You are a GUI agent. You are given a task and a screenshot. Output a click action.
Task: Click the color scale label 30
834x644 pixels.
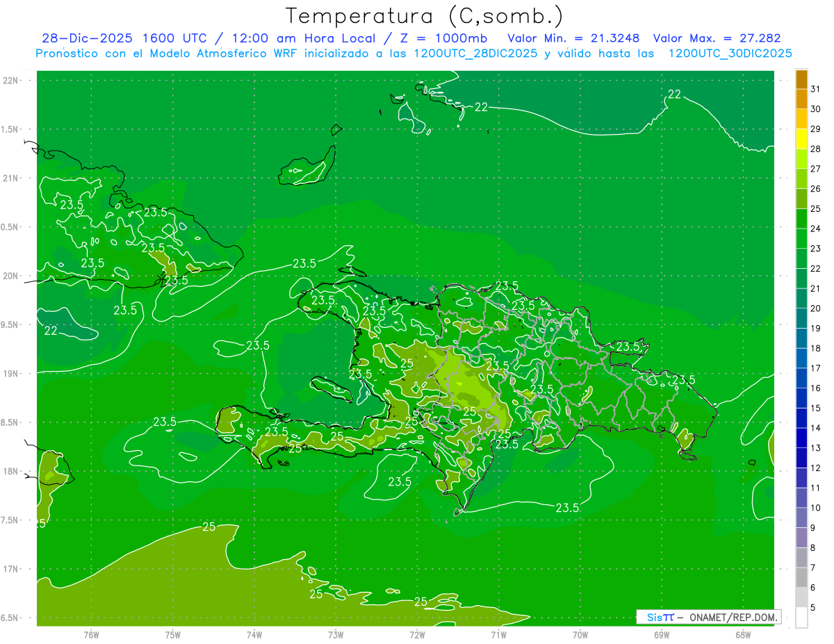click(815, 109)
